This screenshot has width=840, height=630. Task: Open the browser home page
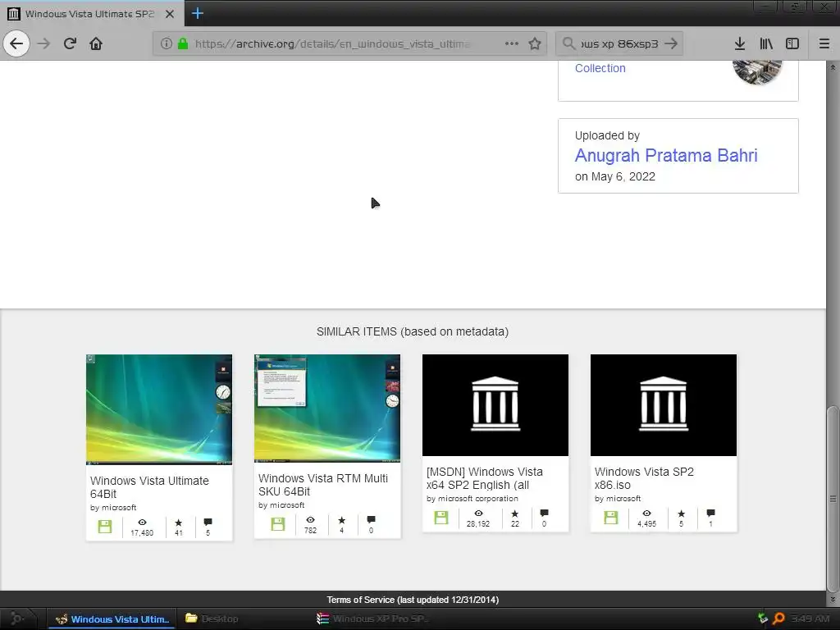click(x=96, y=43)
